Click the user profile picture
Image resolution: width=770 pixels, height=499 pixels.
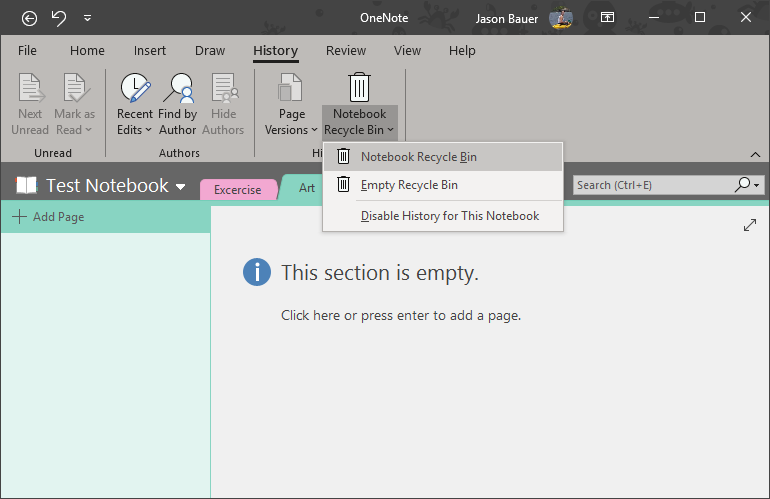pos(561,18)
